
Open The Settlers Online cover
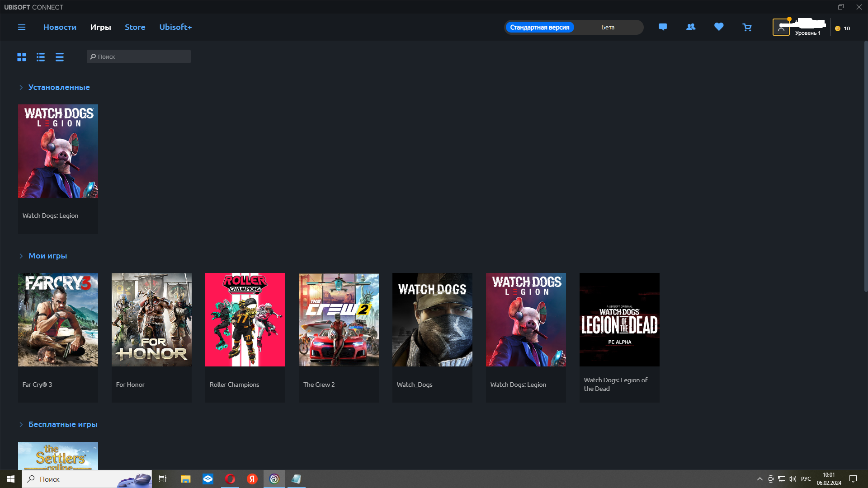pos(58,455)
